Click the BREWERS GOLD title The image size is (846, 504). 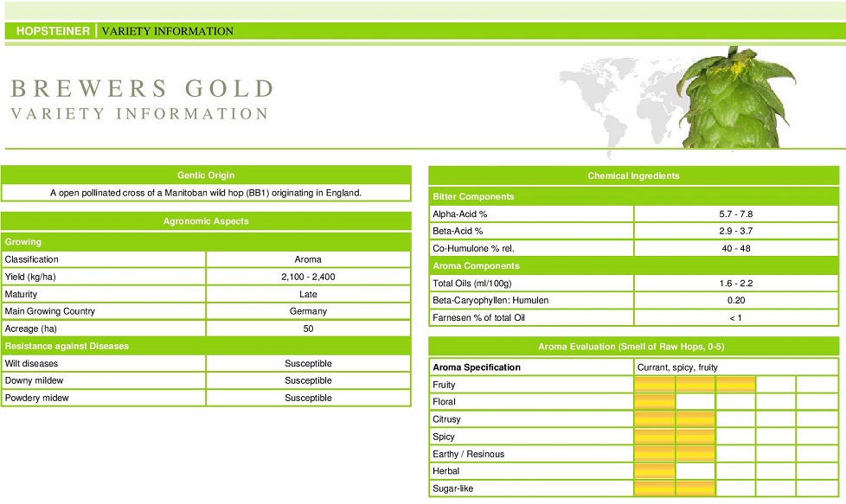pos(143,88)
